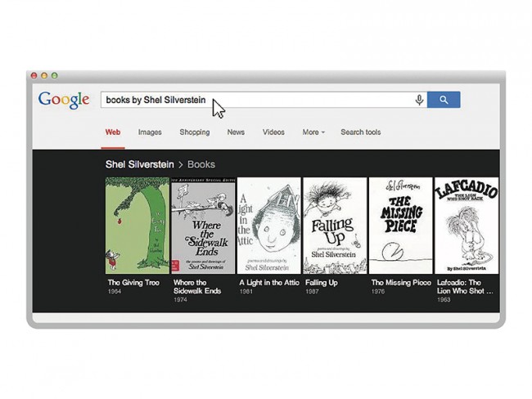The height and width of the screenshot is (399, 532).
Task: Click the Shel Silverstein breadcrumb link
Action: coord(139,164)
